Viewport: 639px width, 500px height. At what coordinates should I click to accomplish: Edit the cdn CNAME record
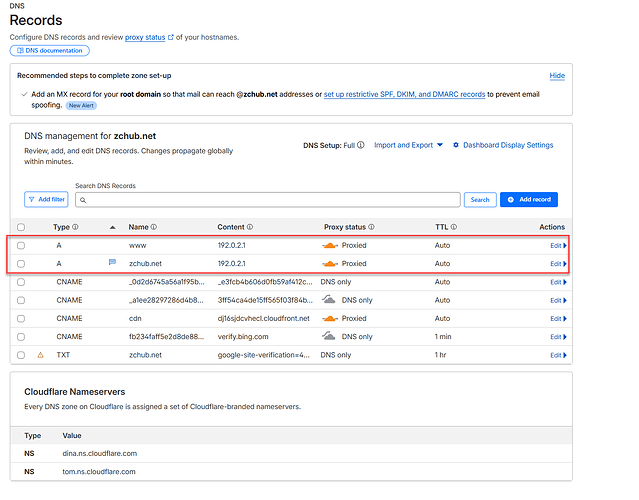click(558, 319)
